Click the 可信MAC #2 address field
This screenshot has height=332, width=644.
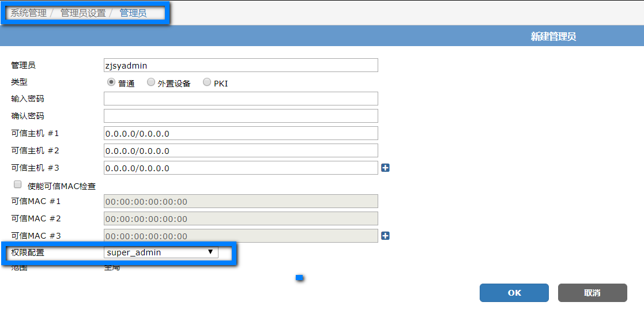click(x=240, y=219)
